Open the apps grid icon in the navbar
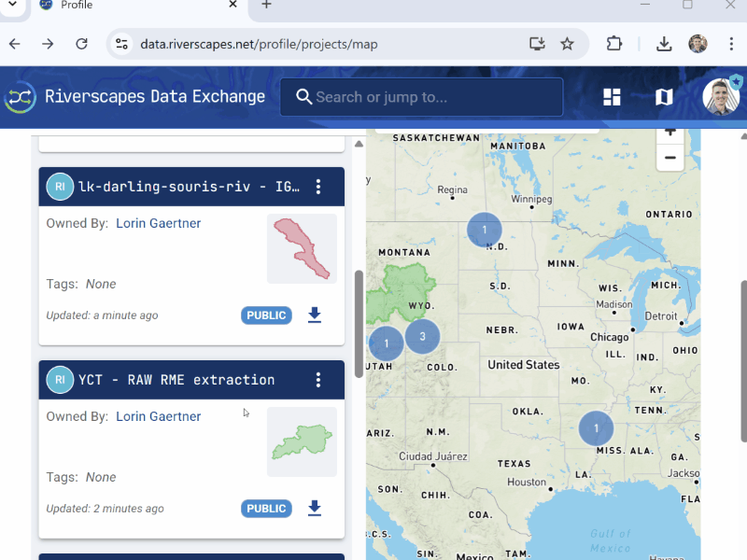747x560 pixels. point(612,96)
